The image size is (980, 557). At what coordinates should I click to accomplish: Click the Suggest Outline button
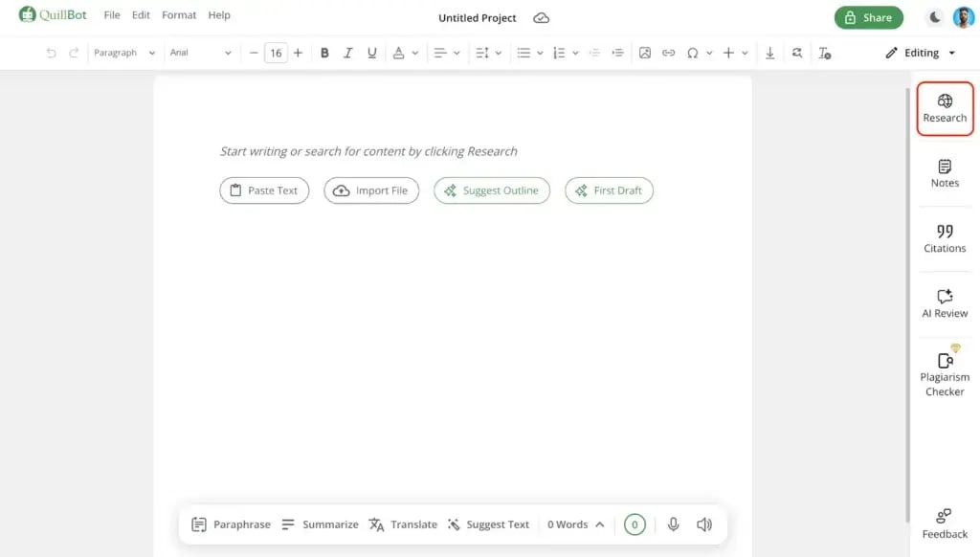tap(492, 190)
